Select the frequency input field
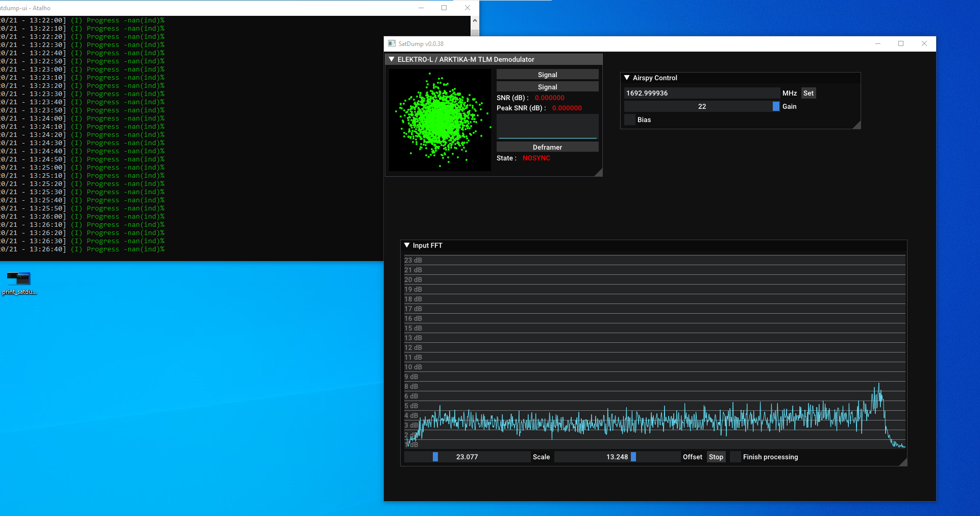This screenshot has height=516, width=980. (x=702, y=92)
